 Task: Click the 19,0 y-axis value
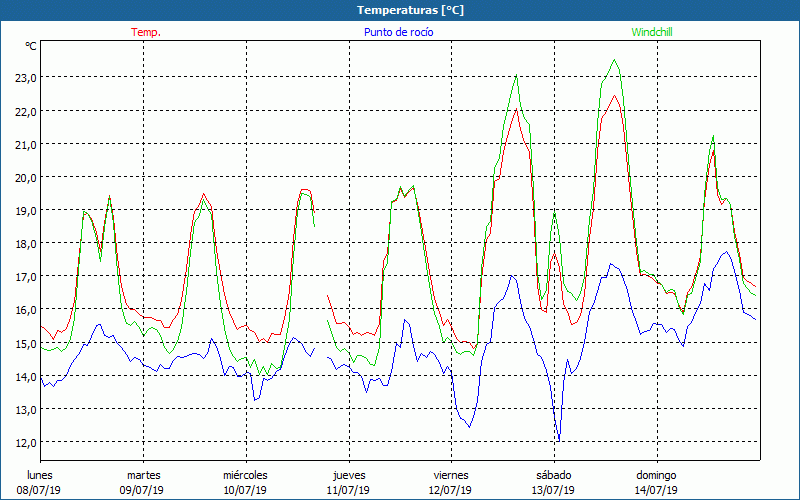(26, 211)
